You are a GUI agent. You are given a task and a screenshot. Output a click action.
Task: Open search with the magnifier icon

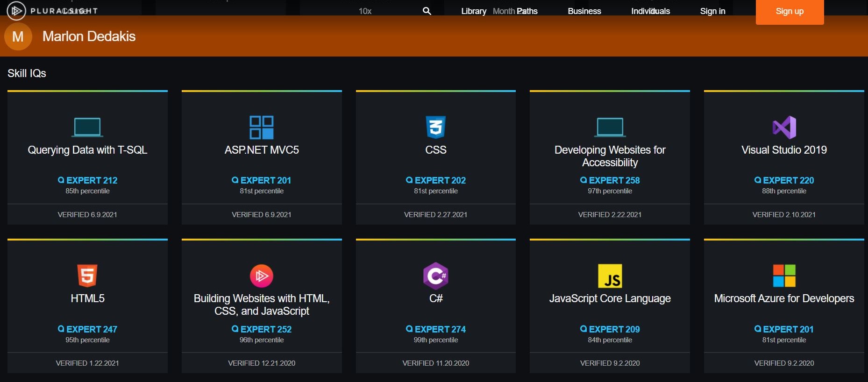pyautogui.click(x=427, y=11)
